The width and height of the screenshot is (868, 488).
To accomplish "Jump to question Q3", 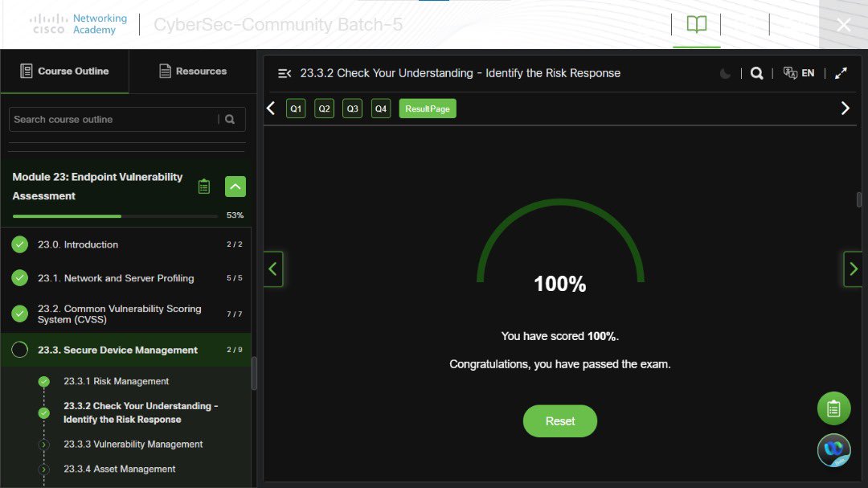I will tap(353, 109).
